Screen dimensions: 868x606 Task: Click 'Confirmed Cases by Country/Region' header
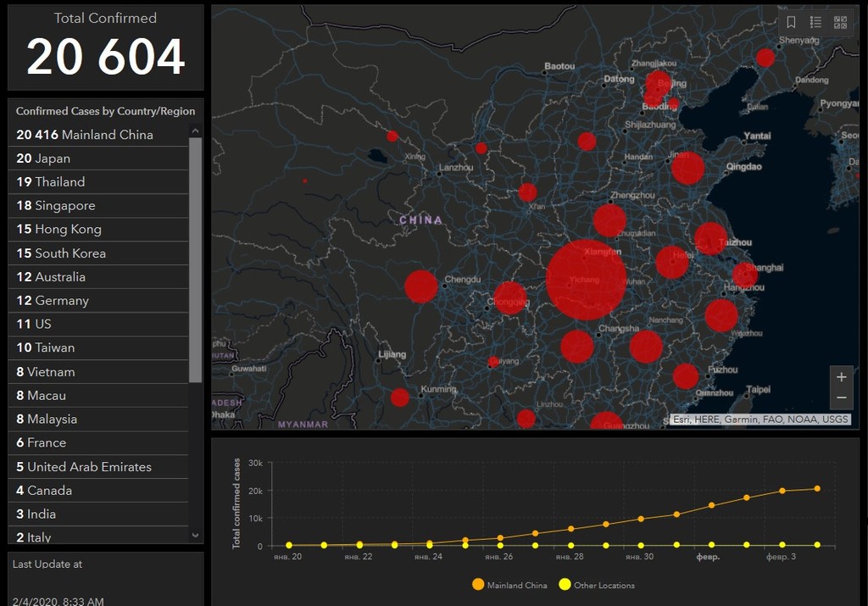tap(105, 111)
